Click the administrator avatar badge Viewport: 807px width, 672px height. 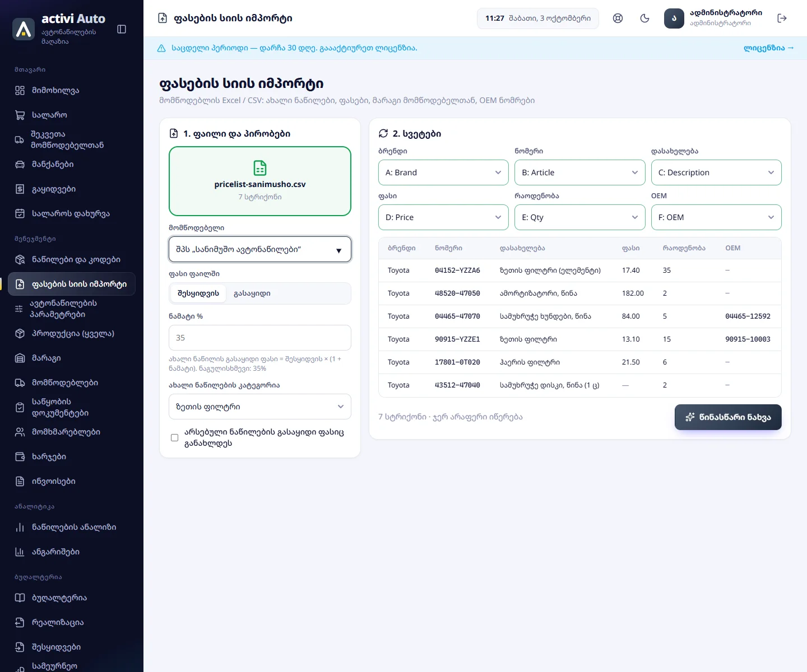click(674, 18)
